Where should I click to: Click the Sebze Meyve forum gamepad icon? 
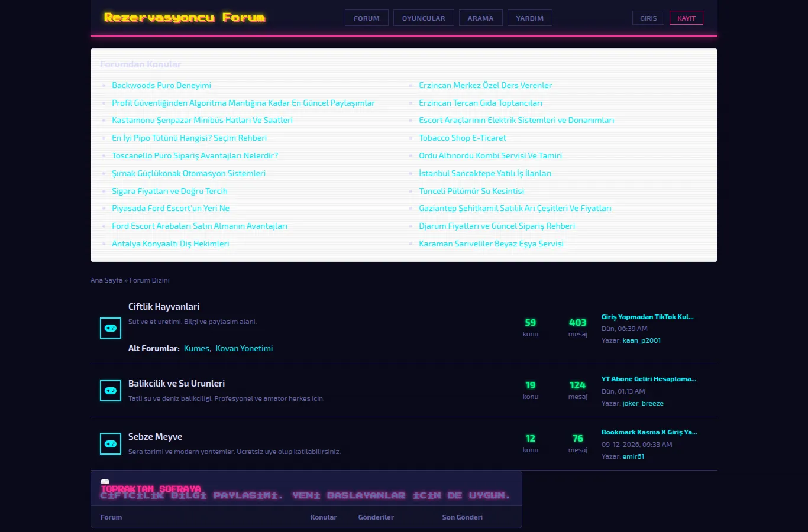point(111,444)
